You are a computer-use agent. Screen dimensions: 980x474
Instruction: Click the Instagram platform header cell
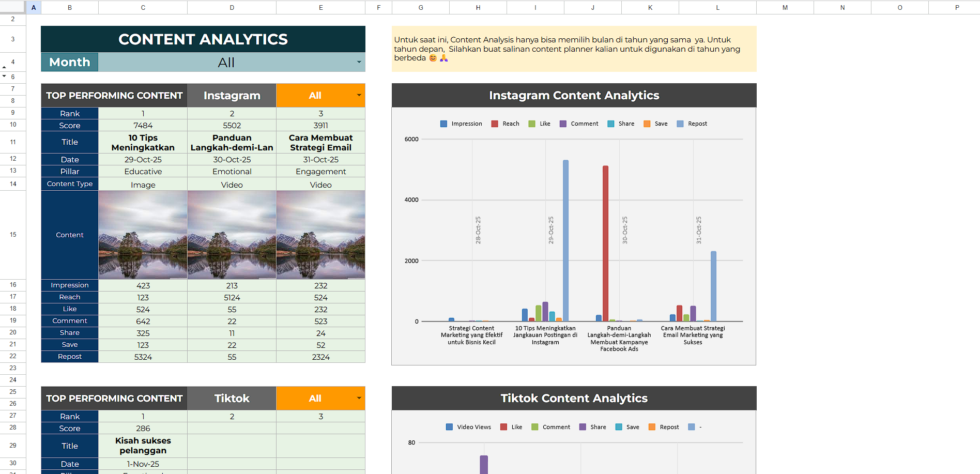click(232, 96)
